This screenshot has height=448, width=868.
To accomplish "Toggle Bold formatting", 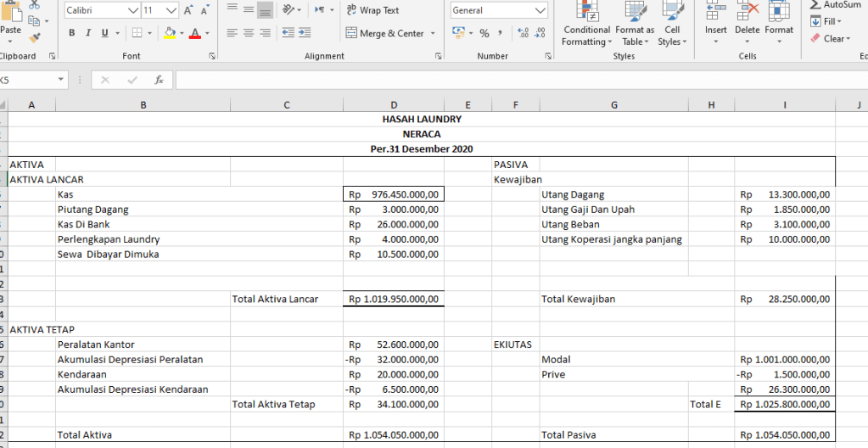I will coord(72,33).
